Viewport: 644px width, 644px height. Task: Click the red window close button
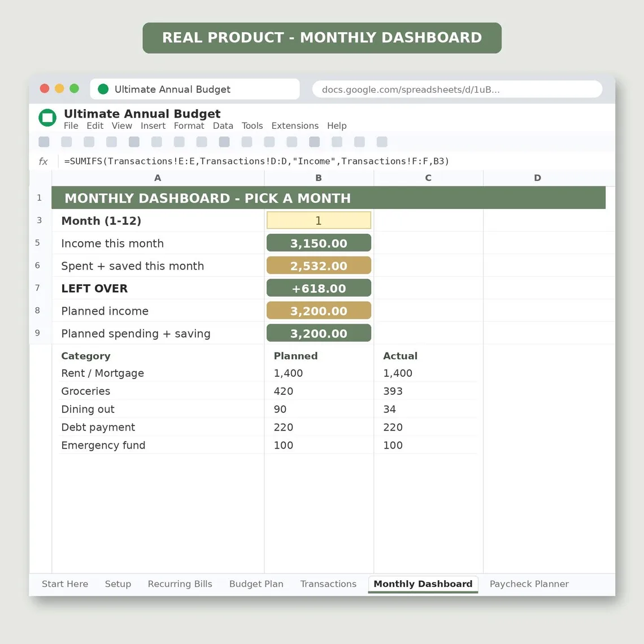coord(45,88)
